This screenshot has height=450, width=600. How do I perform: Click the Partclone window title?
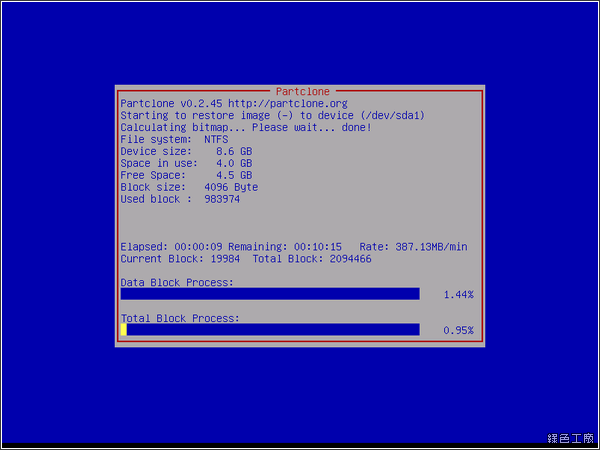pos(303,91)
